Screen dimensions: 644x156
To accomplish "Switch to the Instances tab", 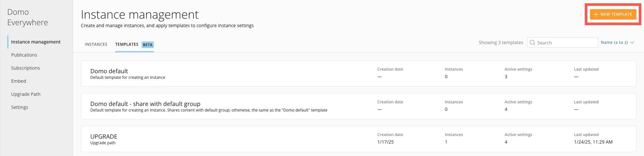I will [x=96, y=44].
